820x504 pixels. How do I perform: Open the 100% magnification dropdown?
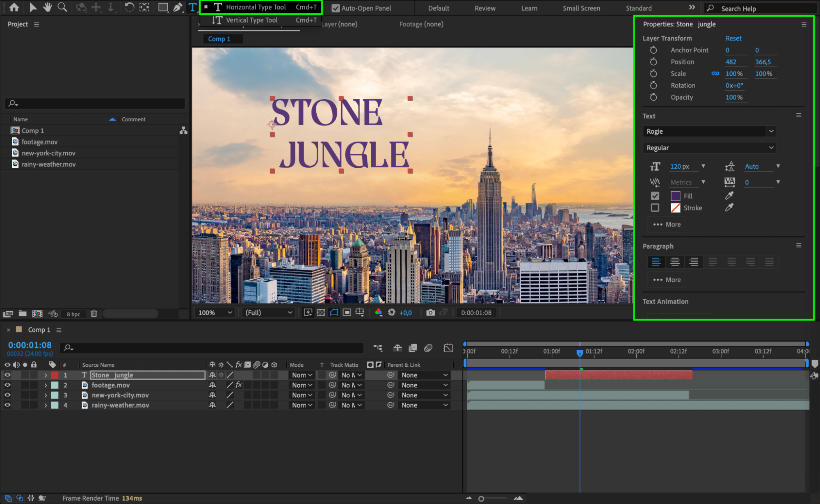pos(215,312)
